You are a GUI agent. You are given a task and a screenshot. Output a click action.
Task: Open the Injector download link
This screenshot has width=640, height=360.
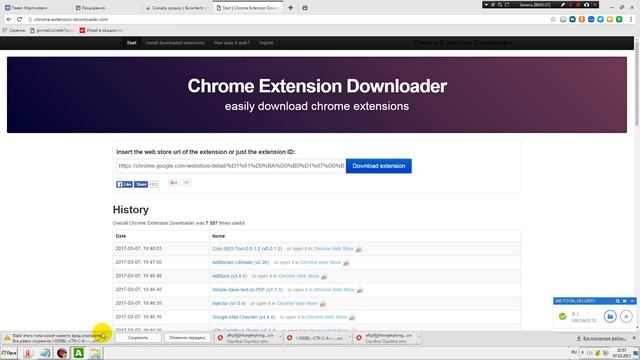[x=229, y=303]
